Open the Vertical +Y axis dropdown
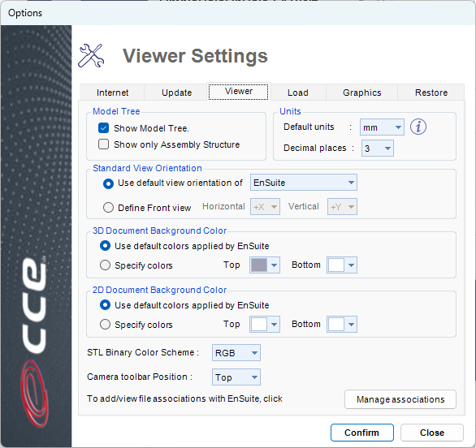476x448 pixels. pos(342,207)
